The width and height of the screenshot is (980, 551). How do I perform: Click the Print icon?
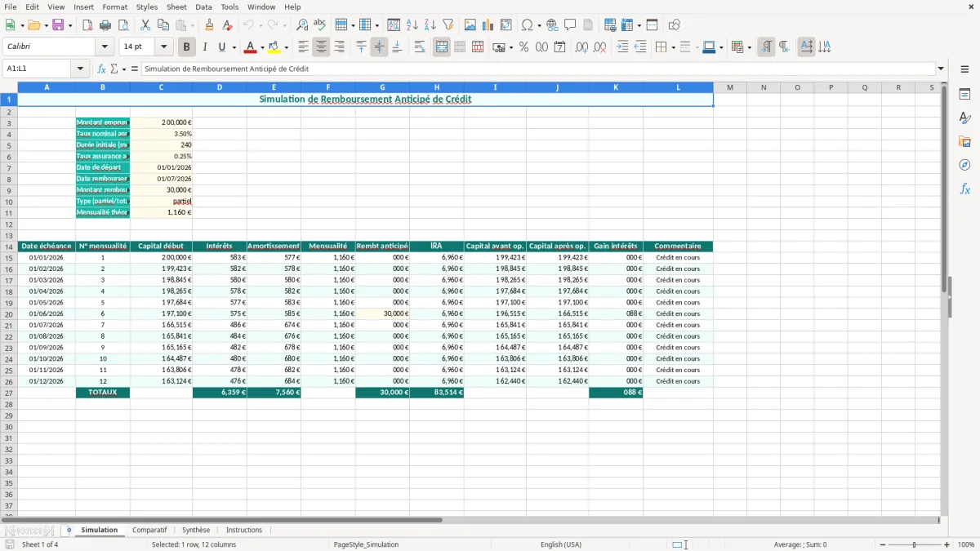[105, 25]
